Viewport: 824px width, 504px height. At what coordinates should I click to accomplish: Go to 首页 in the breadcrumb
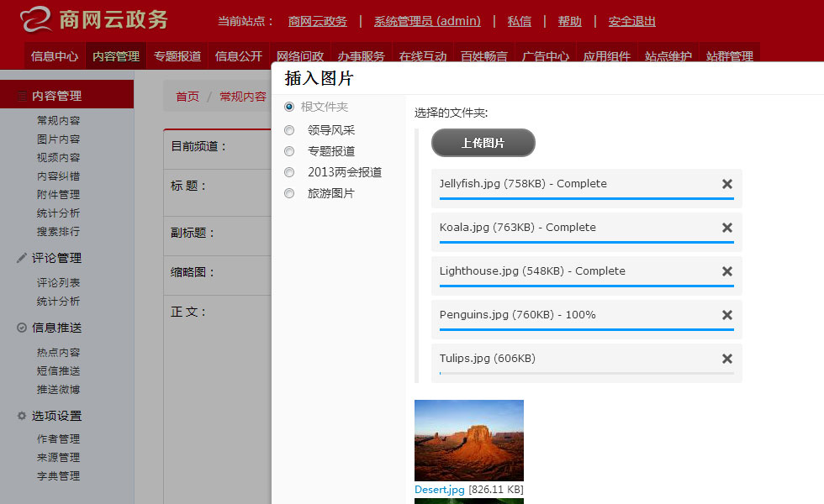188,97
